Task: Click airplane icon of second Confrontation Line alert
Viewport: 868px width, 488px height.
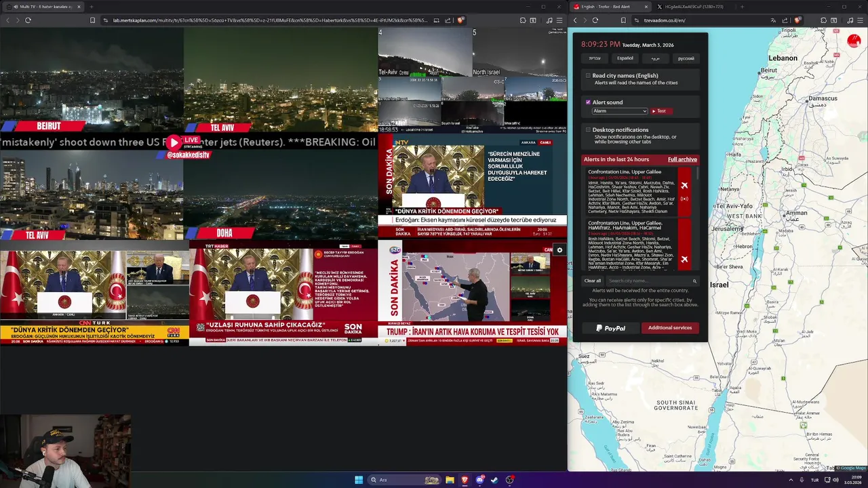Action: [684, 259]
